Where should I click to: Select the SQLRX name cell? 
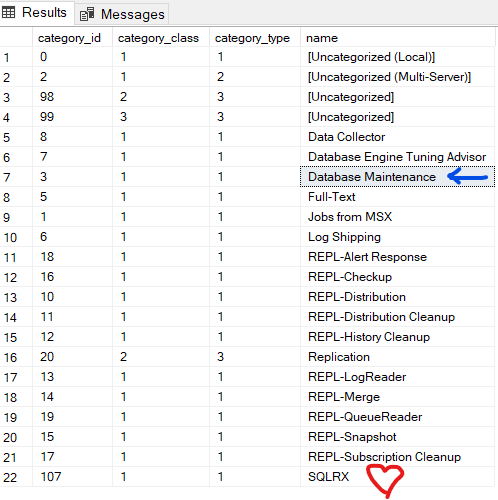pyautogui.click(x=398, y=477)
